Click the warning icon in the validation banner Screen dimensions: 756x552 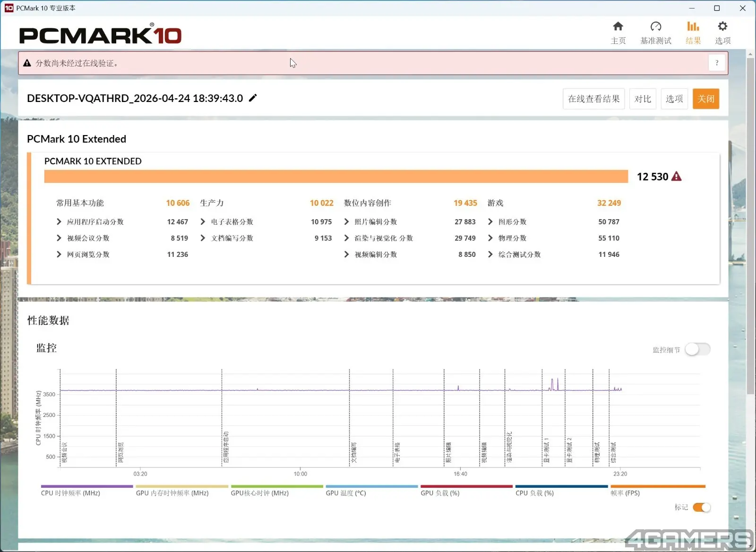[27, 63]
